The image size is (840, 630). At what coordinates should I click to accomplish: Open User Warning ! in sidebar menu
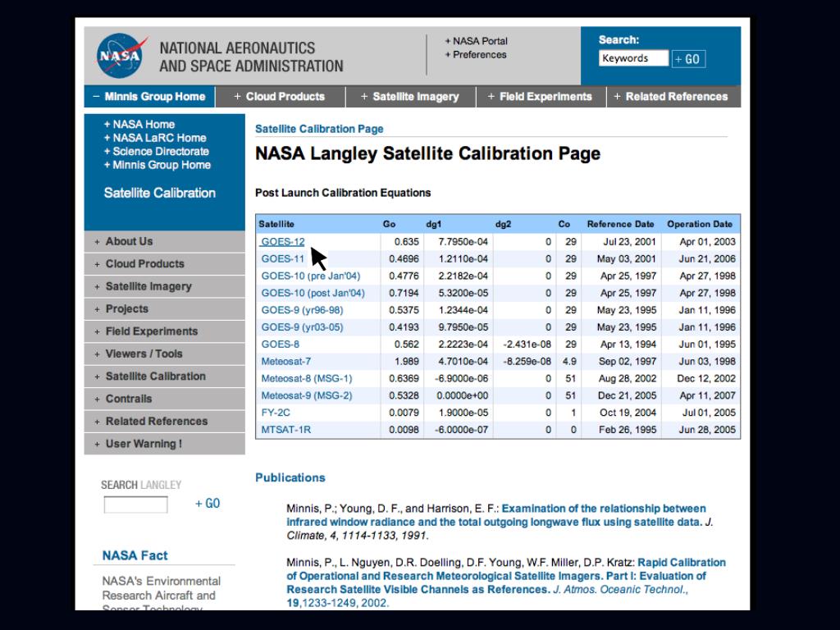click(164, 444)
